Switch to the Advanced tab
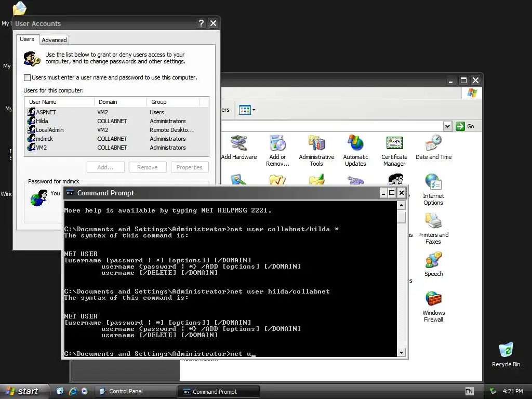This screenshot has height=399, width=532. [54, 40]
